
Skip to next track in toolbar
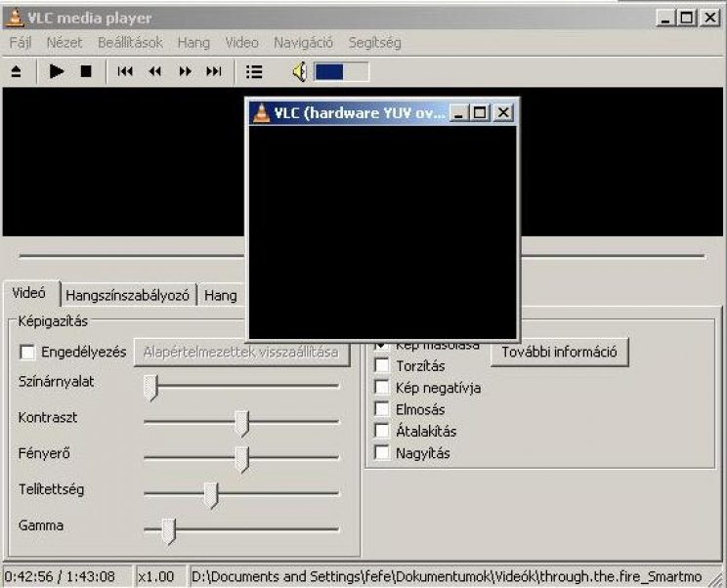tap(214, 71)
